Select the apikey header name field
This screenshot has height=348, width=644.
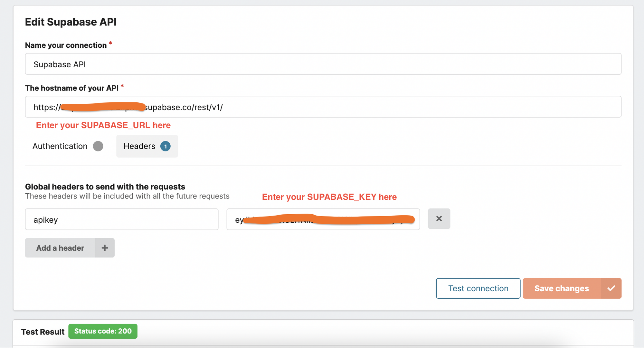121,219
